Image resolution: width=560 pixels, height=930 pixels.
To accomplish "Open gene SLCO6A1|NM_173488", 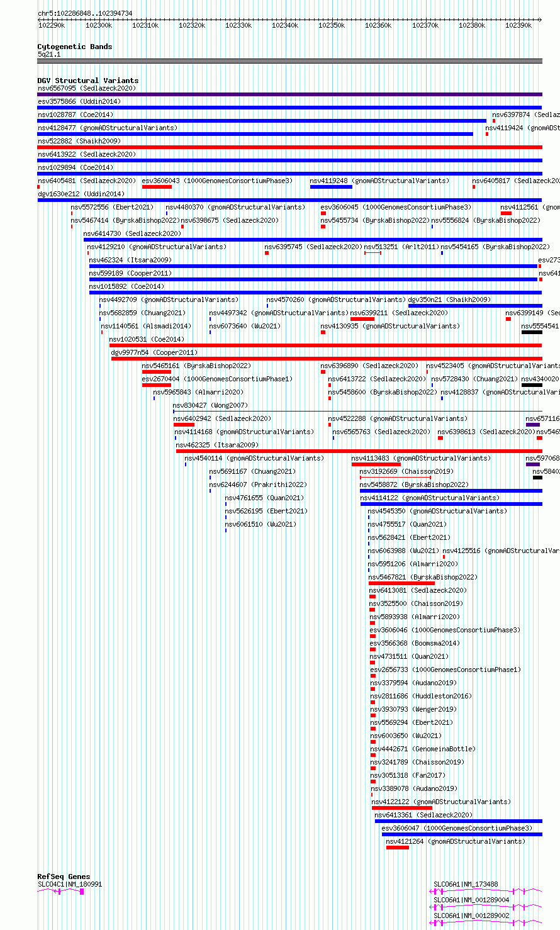I will (466, 885).
